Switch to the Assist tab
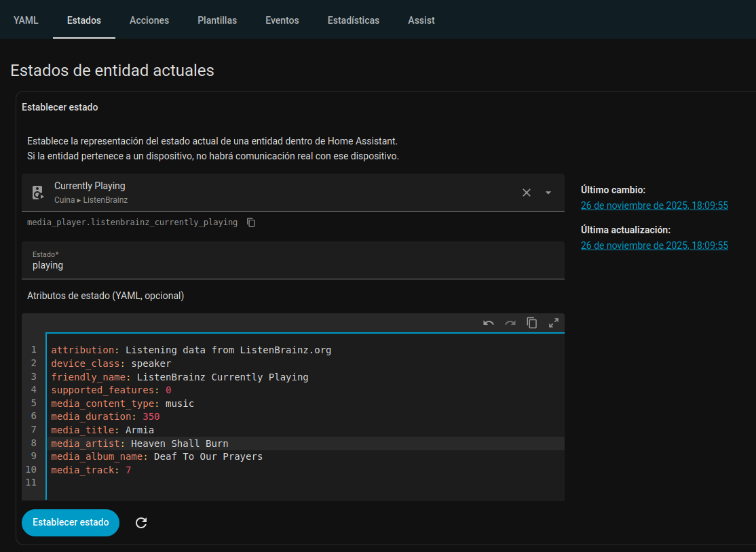The image size is (756, 552). point(421,20)
